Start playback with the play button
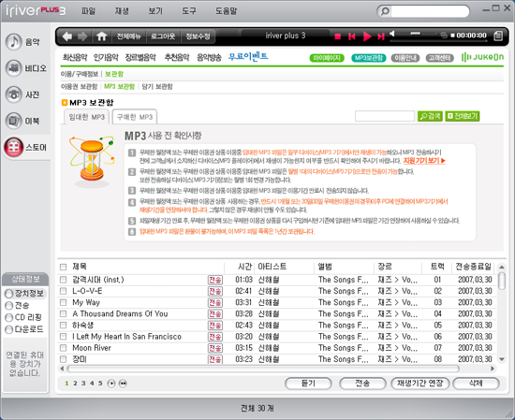Image resolution: width=515 pixels, height=420 pixels. click(x=367, y=36)
